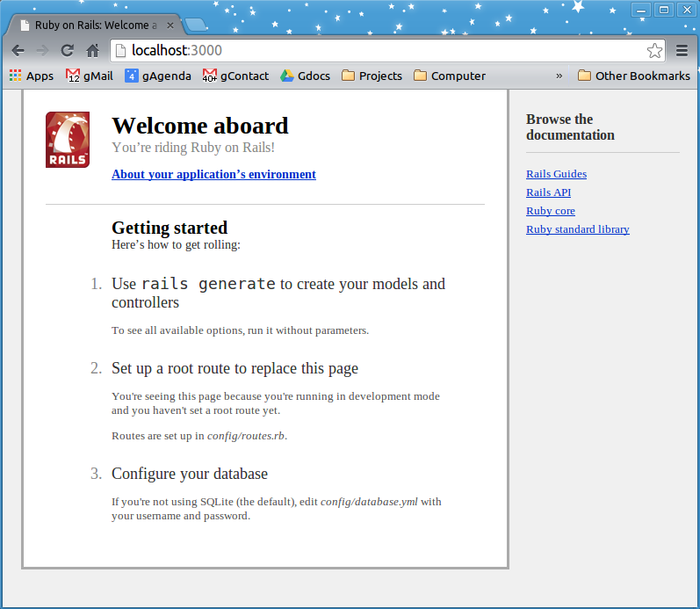The width and height of the screenshot is (700, 609).
Task: Open About your application's environment link
Action: (x=213, y=174)
